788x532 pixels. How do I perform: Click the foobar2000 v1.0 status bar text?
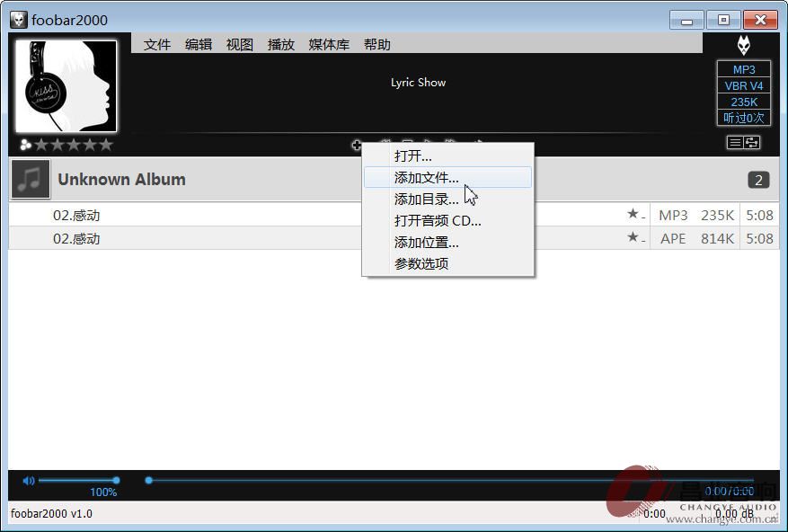(x=51, y=513)
